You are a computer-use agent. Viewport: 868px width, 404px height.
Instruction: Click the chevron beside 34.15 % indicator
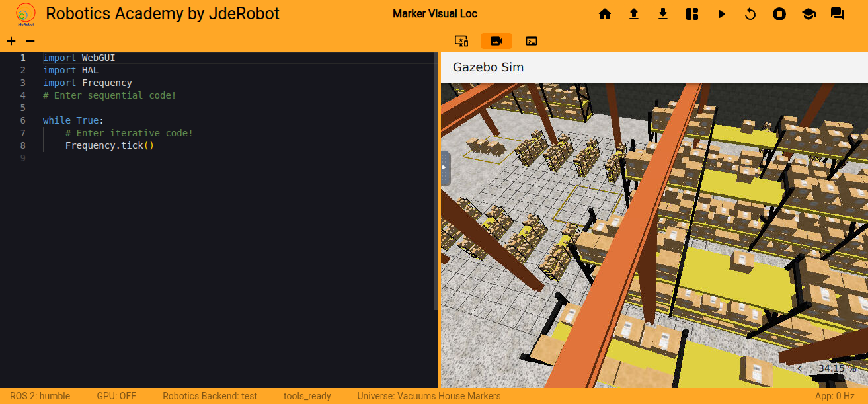click(x=799, y=368)
